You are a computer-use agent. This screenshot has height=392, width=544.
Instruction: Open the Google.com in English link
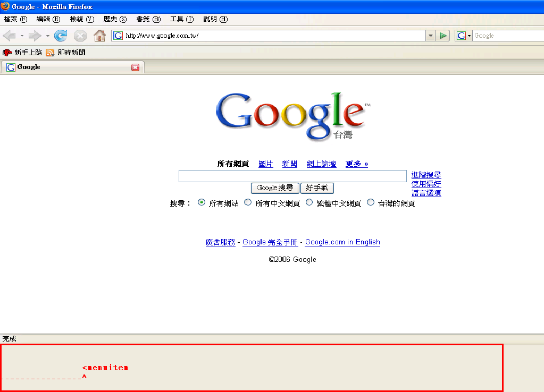[x=342, y=242]
